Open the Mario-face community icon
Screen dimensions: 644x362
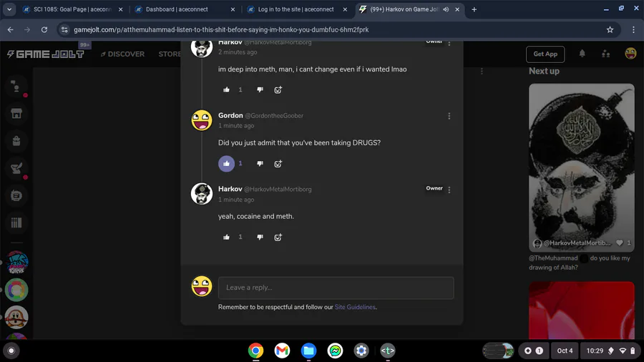point(16,317)
